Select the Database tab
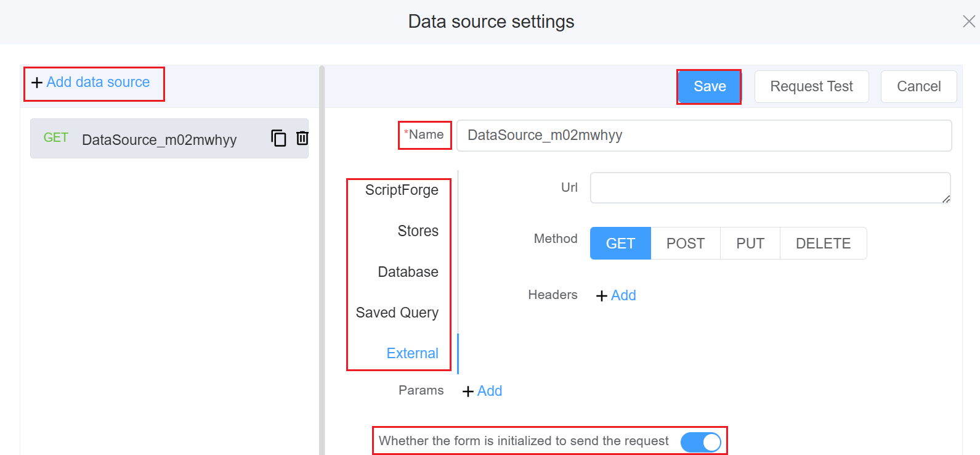 pyautogui.click(x=408, y=272)
